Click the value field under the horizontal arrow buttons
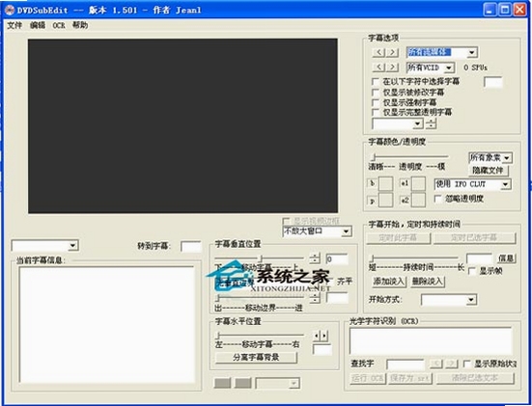The image size is (532, 406). [x=322, y=350]
